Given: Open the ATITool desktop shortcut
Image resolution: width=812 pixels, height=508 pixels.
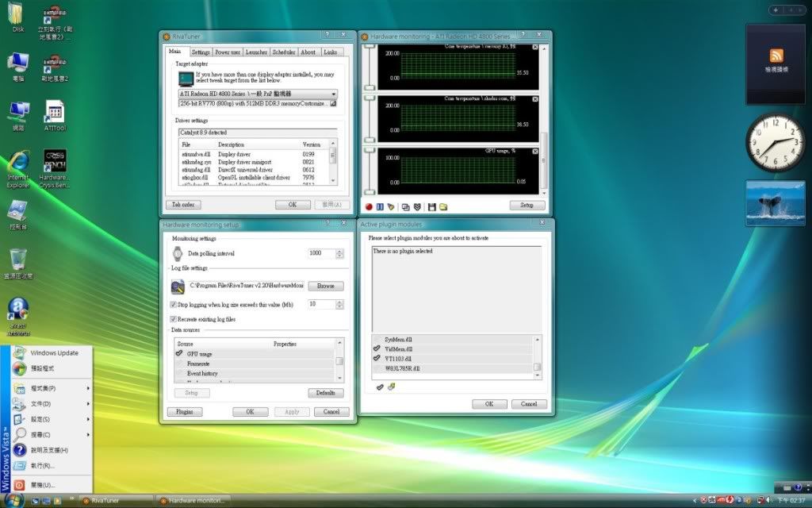Looking at the screenshot, I should pyautogui.click(x=55, y=116).
